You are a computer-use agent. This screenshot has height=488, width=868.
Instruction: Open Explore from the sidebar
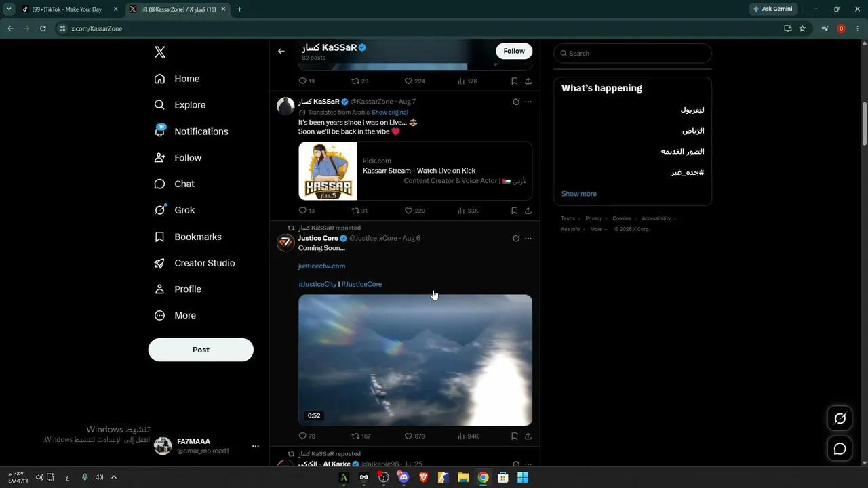[180, 105]
